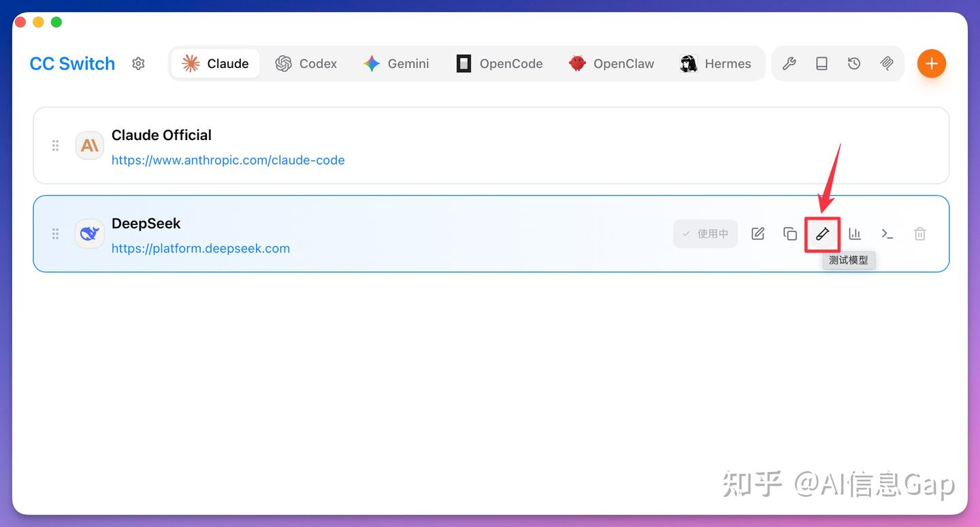This screenshot has height=527, width=980.
Task: Click the paperclip icon in toolbar
Action: [887, 63]
